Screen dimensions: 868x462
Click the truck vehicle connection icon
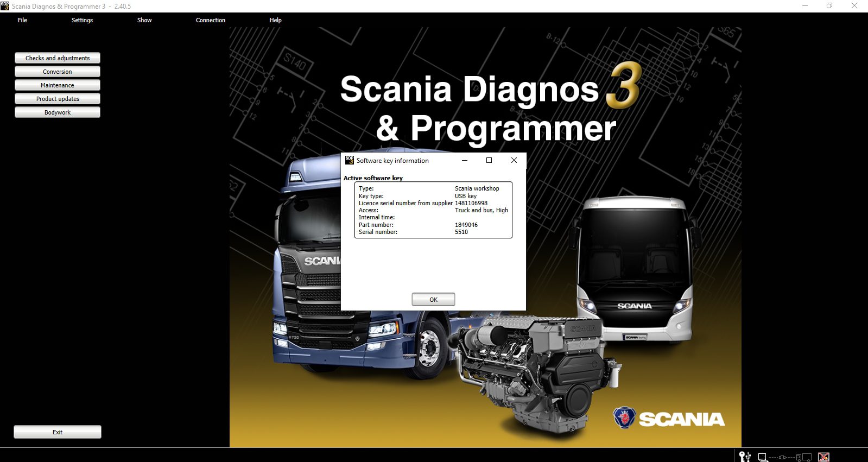(x=804, y=458)
